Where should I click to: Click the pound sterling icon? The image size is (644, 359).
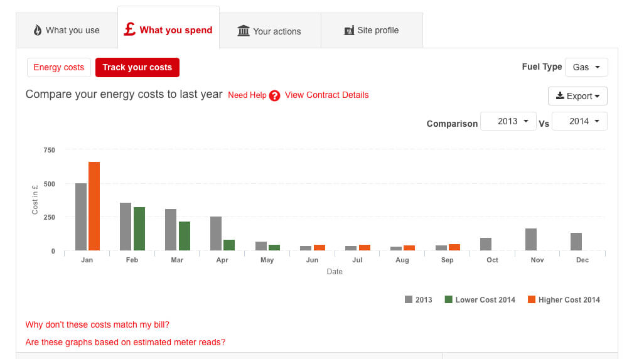129,29
